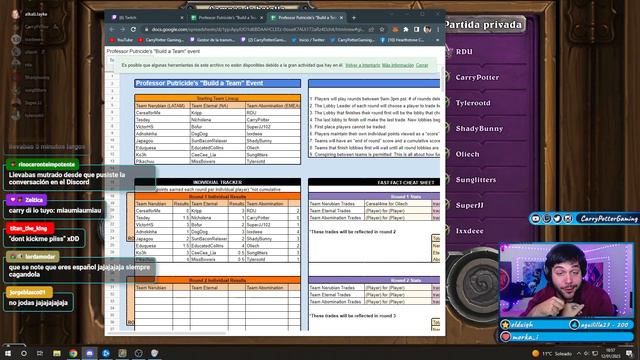The height and width of the screenshot is (360, 640).
Task: Open the Gestor de la transm... bookmark
Action: 213,40
